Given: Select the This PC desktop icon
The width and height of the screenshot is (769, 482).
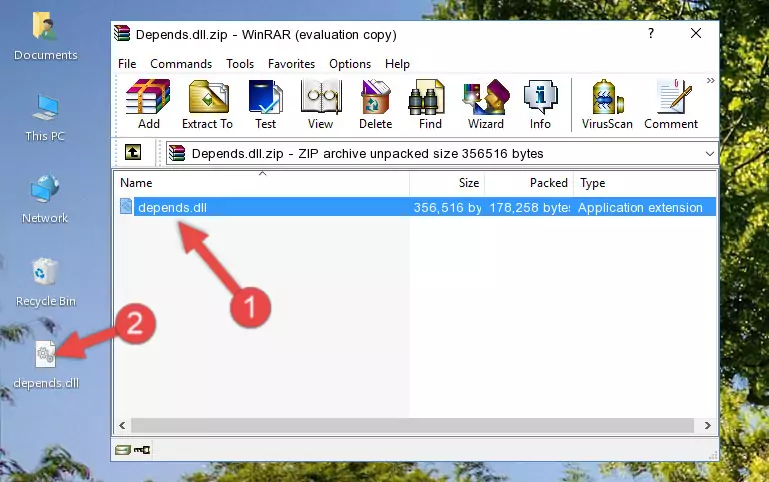Looking at the screenshot, I should (45, 118).
